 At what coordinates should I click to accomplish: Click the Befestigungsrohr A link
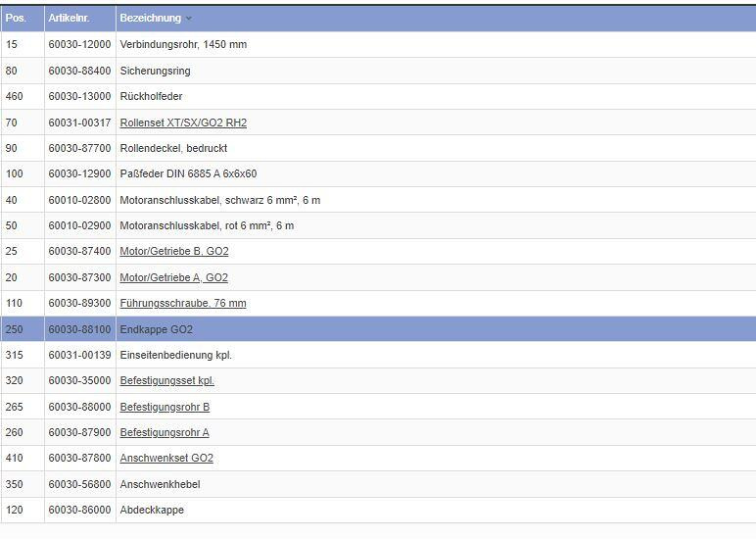tap(165, 432)
